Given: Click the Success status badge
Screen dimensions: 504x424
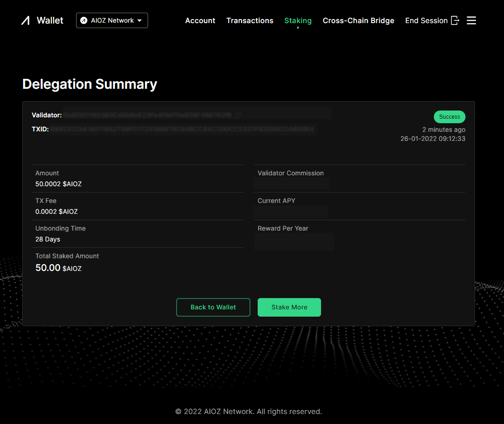Looking at the screenshot, I should (x=449, y=117).
